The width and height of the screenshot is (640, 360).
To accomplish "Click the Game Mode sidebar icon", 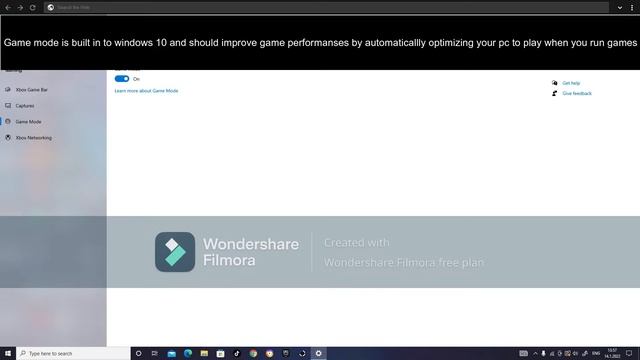I will pyautogui.click(x=8, y=122).
